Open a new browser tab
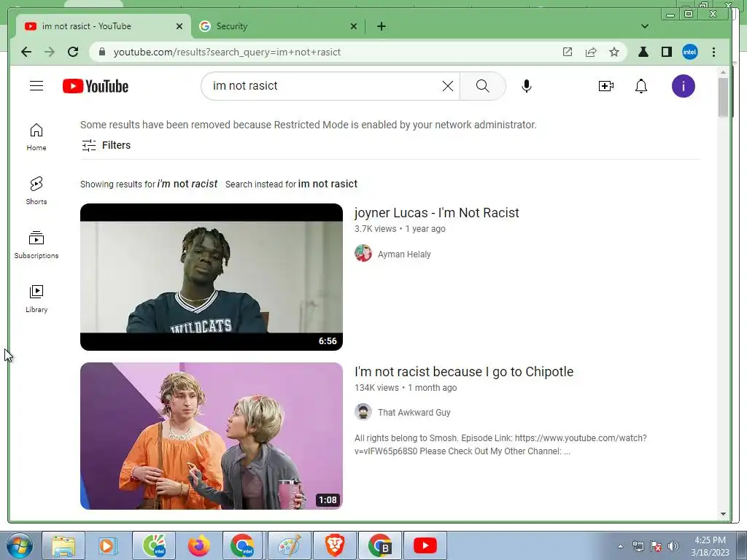The width and height of the screenshot is (747, 560). point(381,26)
